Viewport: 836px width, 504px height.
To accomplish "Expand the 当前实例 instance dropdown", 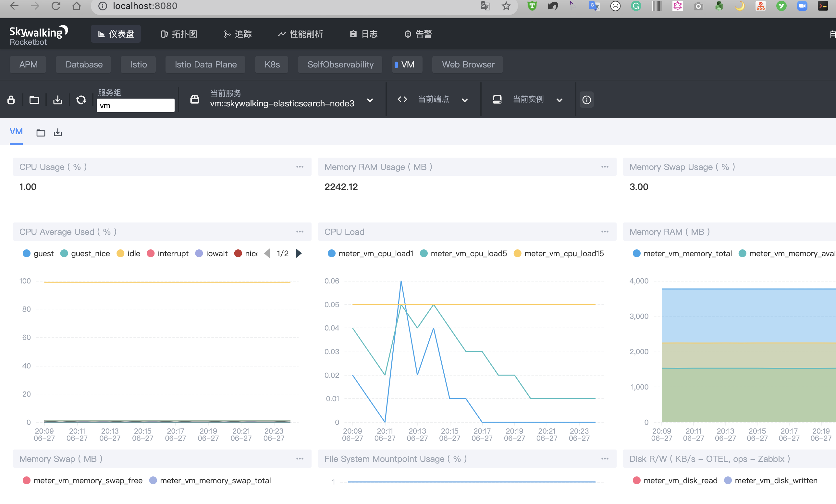I will (x=559, y=100).
